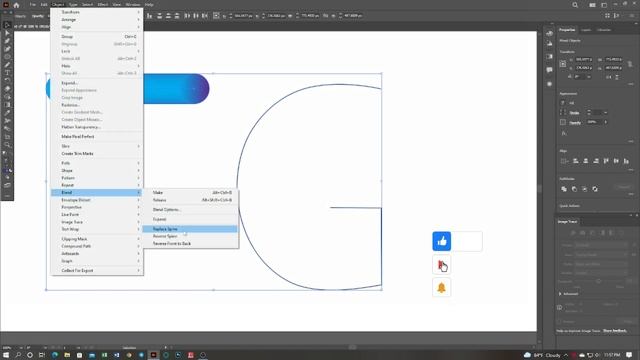Click the Opacity value field
Image resolution: width=640 pixels, height=360 pixels.
click(x=595, y=122)
